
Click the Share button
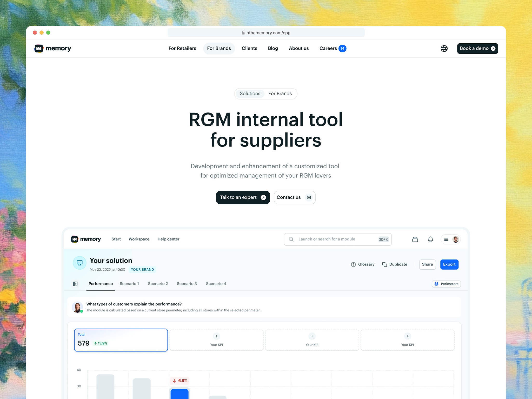coord(427,264)
